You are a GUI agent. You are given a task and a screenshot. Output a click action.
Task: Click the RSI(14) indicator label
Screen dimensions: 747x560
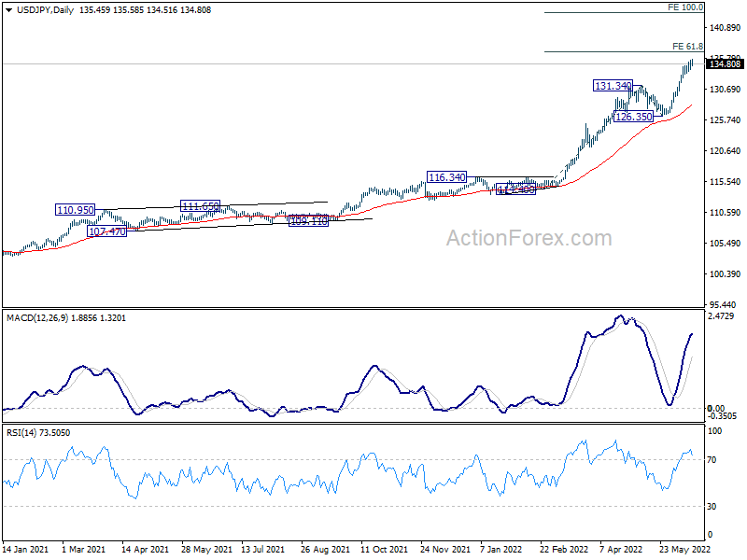pyautogui.click(x=21, y=432)
